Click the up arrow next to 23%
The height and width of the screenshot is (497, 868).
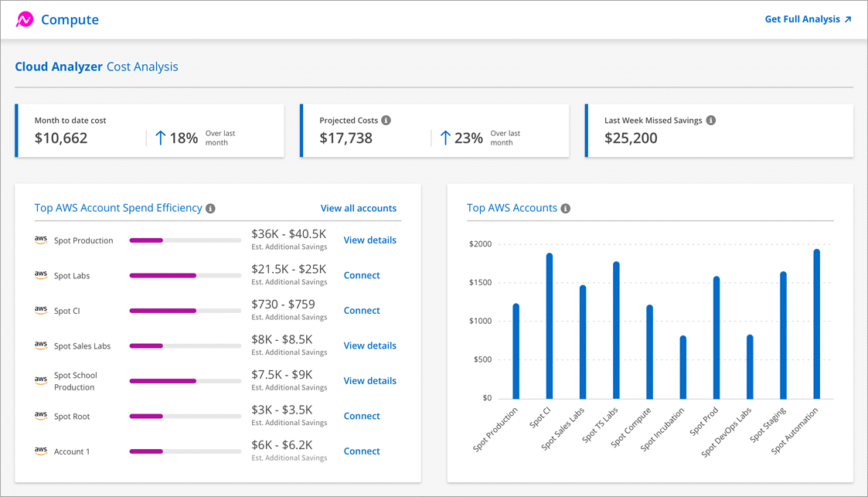pyautogui.click(x=445, y=138)
